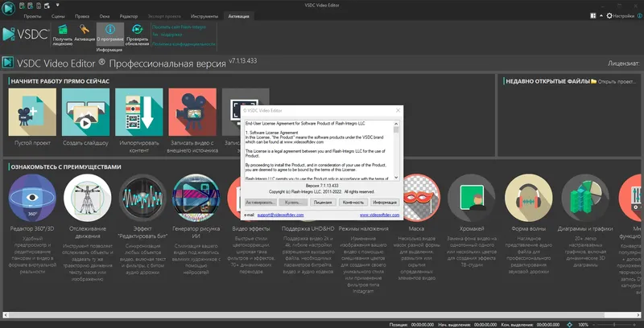This screenshot has height=328, width=644.
Task: Click the Получить лицензию ribbon icon
Action: click(x=63, y=35)
